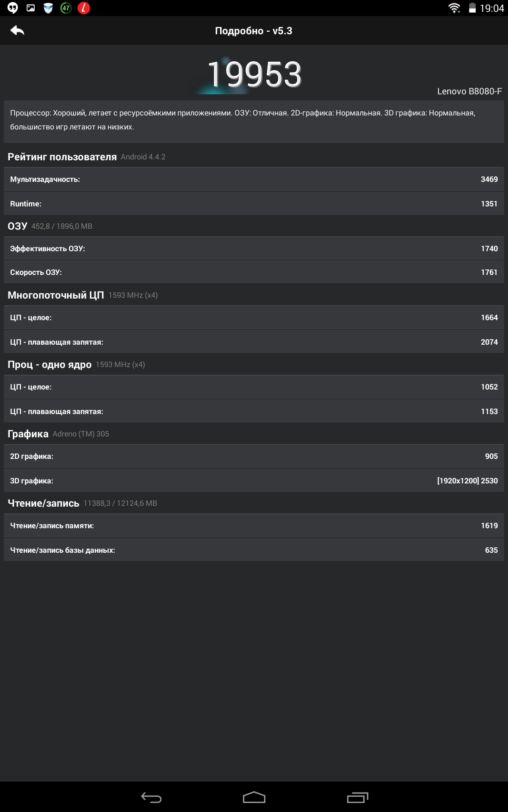The height and width of the screenshot is (812, 508).
Task: Tap the 2D графика row
Action: coord(254,456)
